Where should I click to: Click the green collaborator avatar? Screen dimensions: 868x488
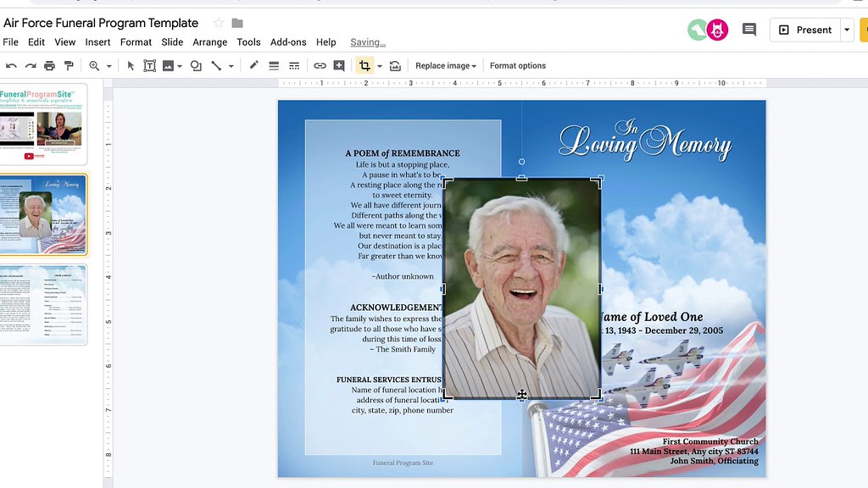pos(697,30)
